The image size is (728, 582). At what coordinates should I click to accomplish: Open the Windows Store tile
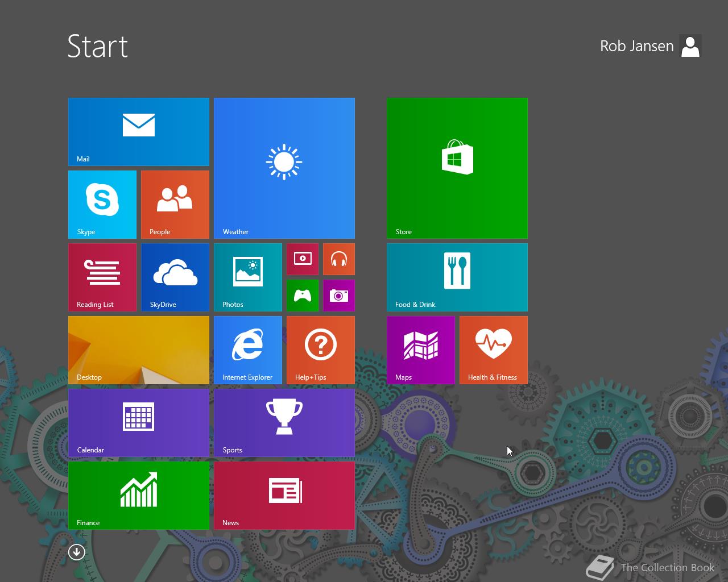tap(457, 168)
